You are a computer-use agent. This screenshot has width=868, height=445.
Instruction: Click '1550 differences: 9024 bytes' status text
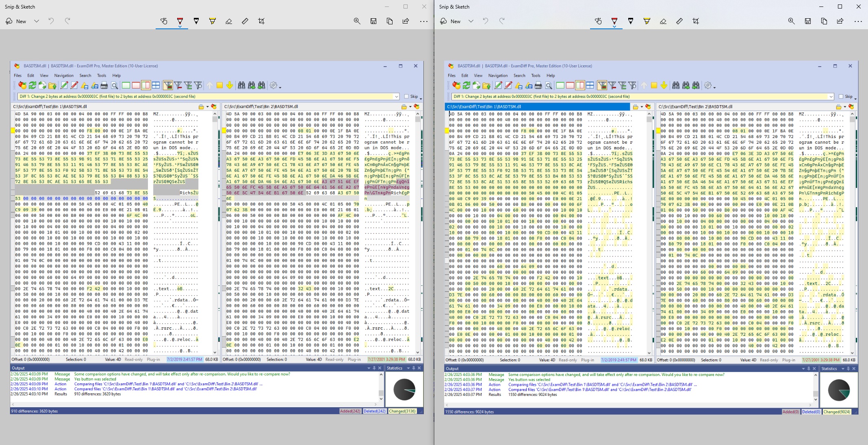(469, 412)
